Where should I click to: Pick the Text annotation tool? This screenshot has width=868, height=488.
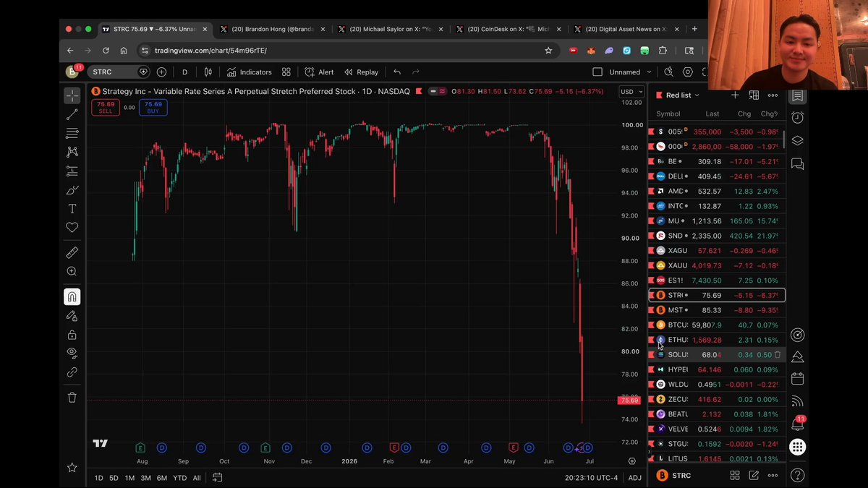point(72,208)
